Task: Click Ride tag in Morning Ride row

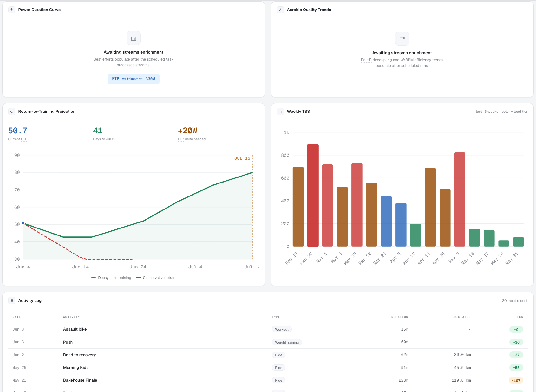Action: pyautogui.click(x=278, y=368)
